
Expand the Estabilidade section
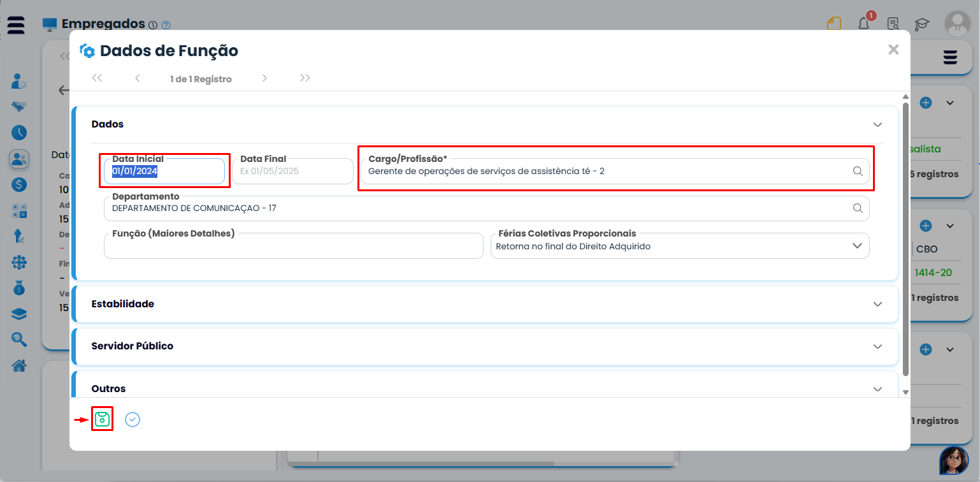[x=877, y=304]
